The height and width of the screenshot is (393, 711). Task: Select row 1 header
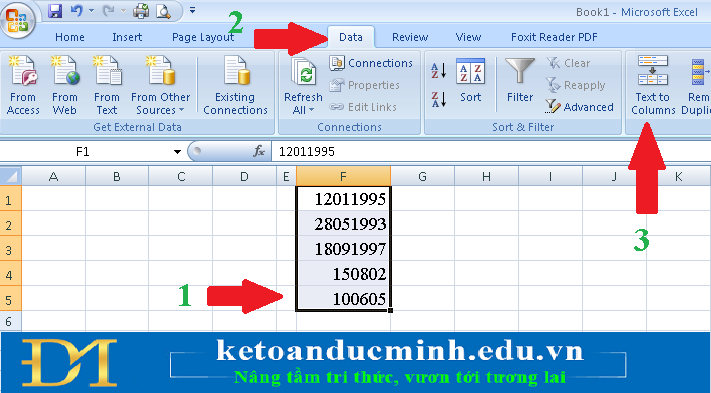[x=10, y=199]
